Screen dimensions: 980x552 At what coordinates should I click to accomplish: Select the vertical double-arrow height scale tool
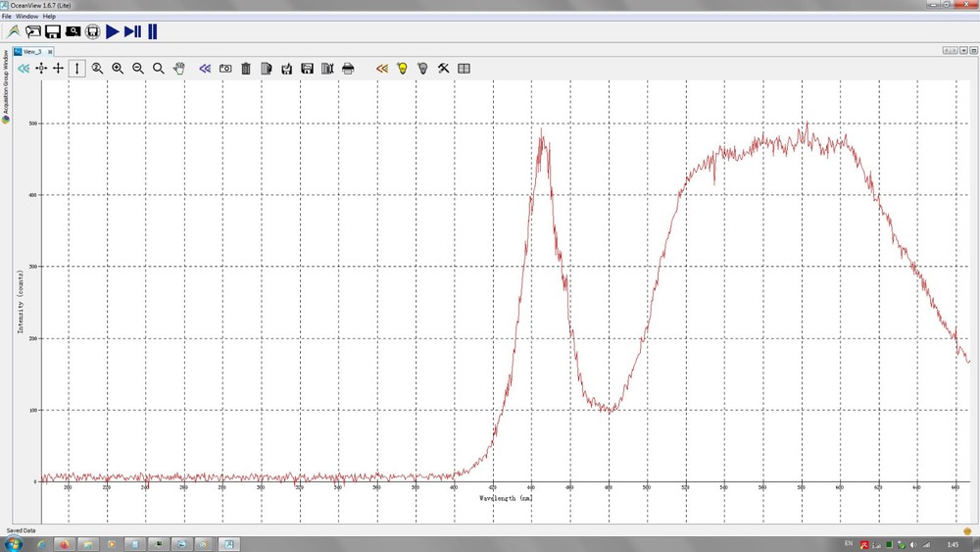pos(76,68)
